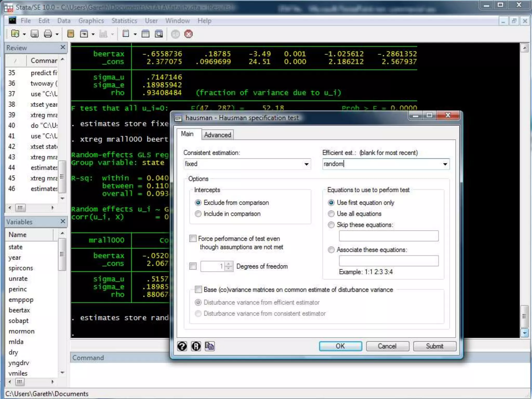Switch to the Advanced tab
The height and width of the screenshot is (399, 532).
pos(217,135)
